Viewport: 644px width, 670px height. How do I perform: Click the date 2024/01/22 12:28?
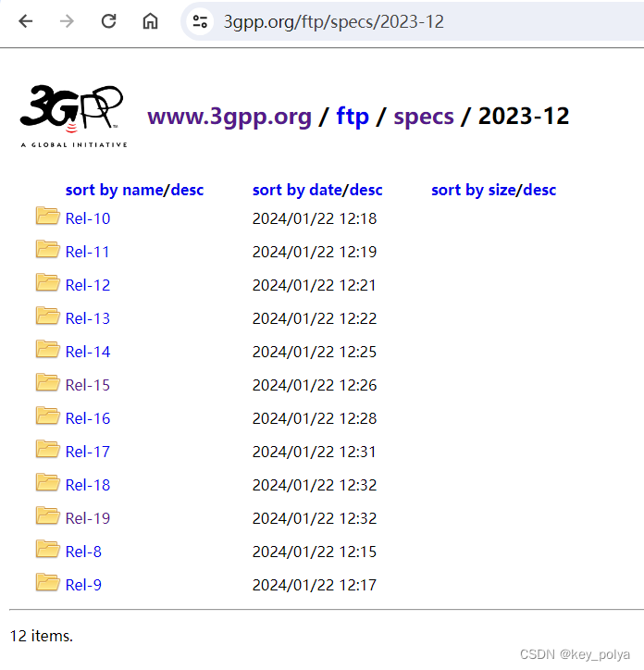(x=315, y=418)
